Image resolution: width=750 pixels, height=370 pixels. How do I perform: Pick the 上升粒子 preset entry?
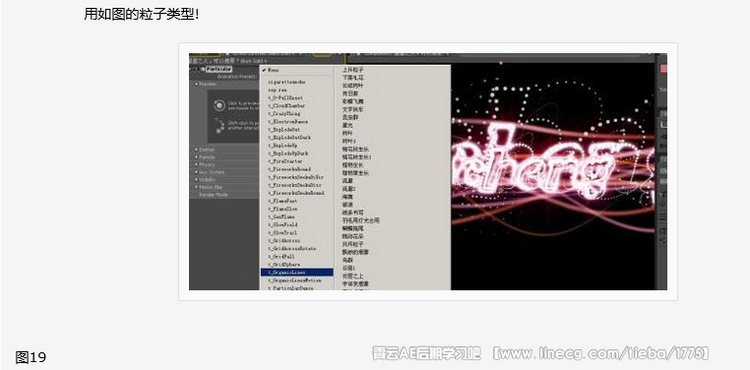[x=353, y=70]
